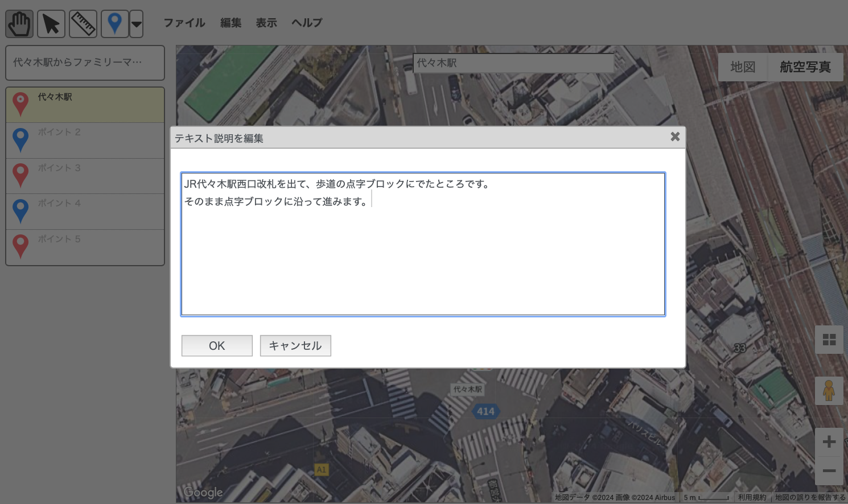This screenshot has width=848, height=504.
Task: Select ポイント 2 in the list
Action: (x=85, y=140)
